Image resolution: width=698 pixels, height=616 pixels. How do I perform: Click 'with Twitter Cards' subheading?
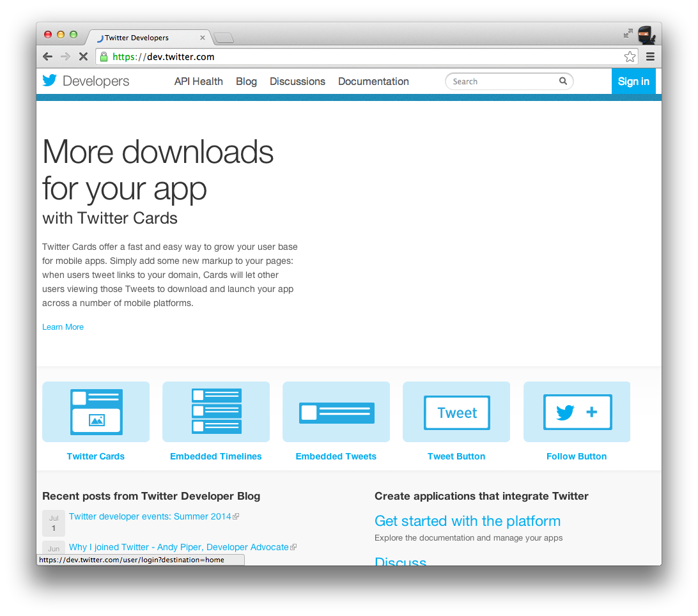pyautogui.click(x=110, y=218)
